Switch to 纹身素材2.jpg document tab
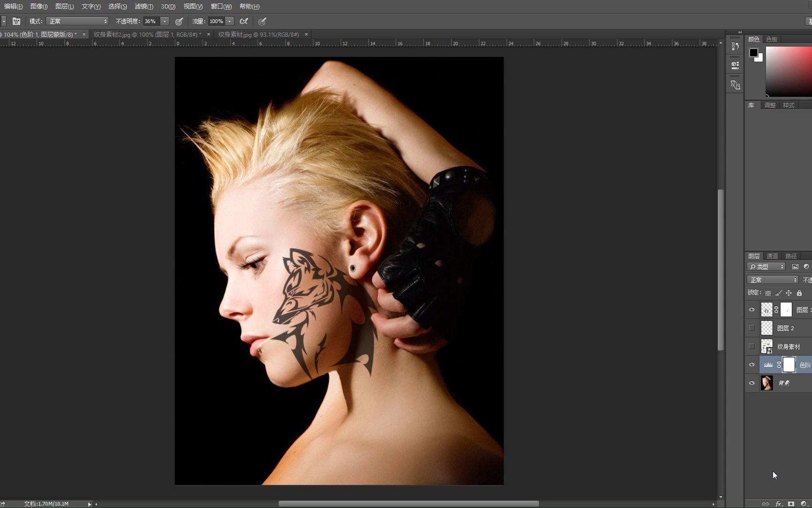812x508 pixels. 147,34
